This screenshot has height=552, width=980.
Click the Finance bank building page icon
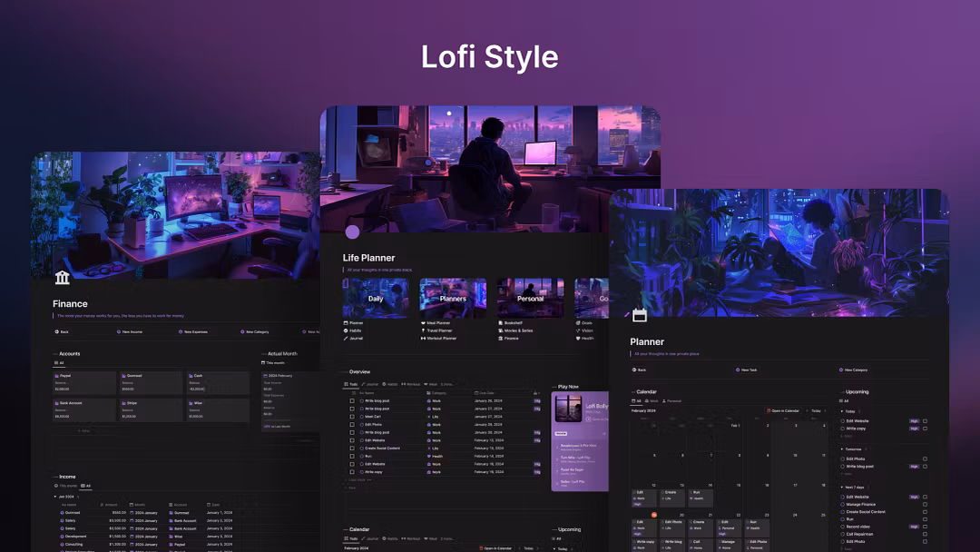62,277
